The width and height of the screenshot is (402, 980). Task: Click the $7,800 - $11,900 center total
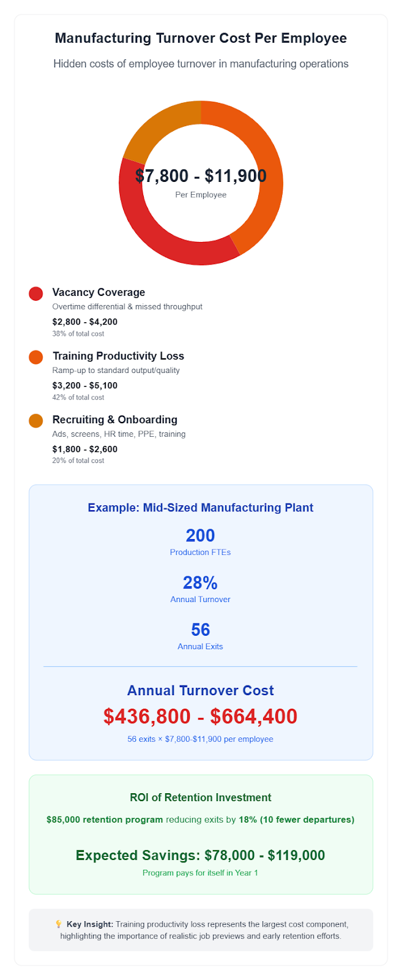pyautogui.click(x=201, y=176)
